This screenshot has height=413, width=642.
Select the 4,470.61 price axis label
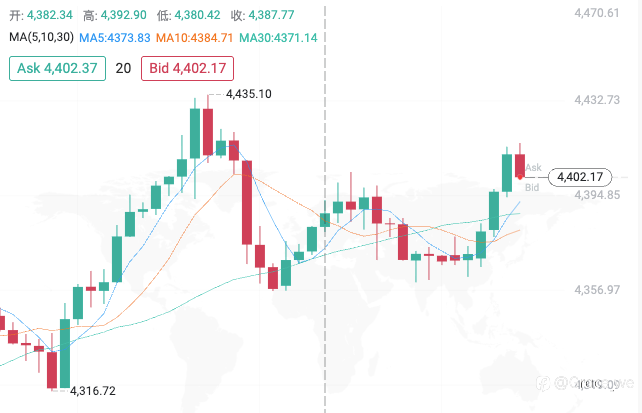coord(597,13)
